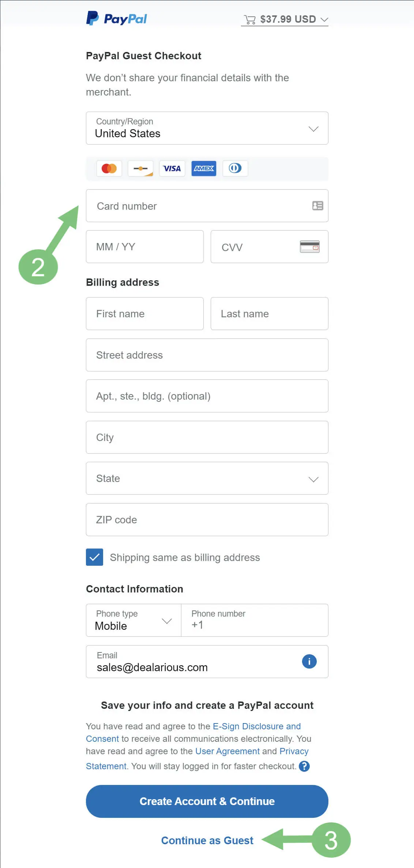This screenshot has height=868, width=414.
Task: Click the CVV card hint icon
Action: click(309, 247)
